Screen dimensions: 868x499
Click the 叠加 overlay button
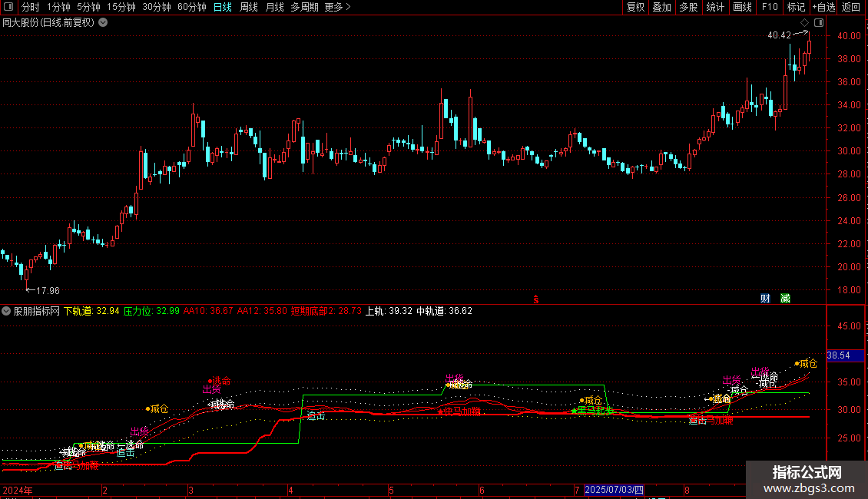click(661, 7)
